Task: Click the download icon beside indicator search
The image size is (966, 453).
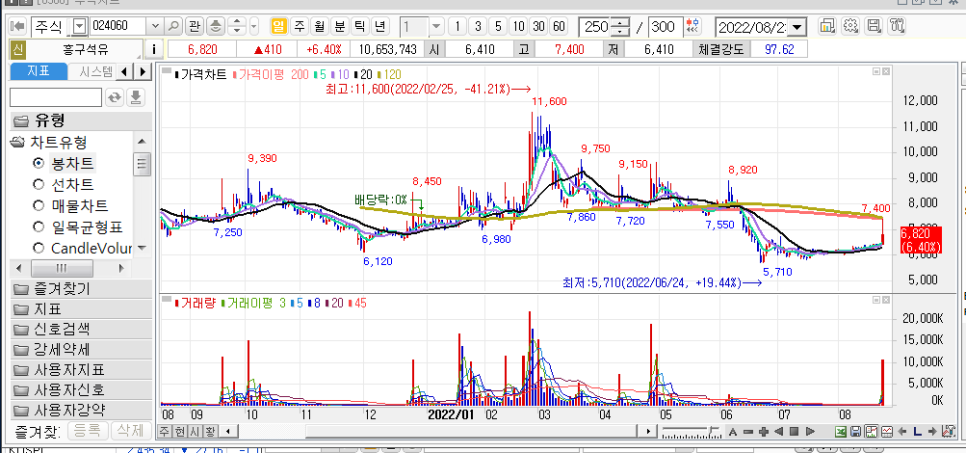Action: (x=136, y=97)
